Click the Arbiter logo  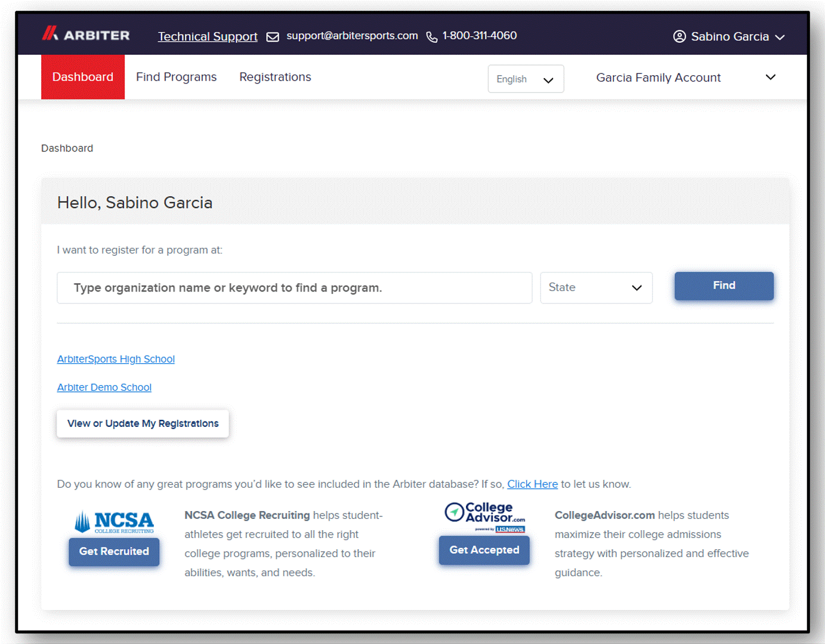86,35
